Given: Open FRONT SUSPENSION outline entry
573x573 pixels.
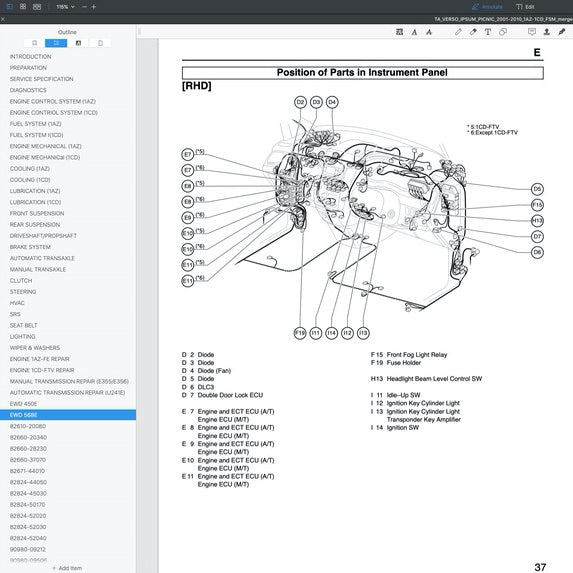Looking at the screenshot, I should pyautogui.click(x=37, y=213).
